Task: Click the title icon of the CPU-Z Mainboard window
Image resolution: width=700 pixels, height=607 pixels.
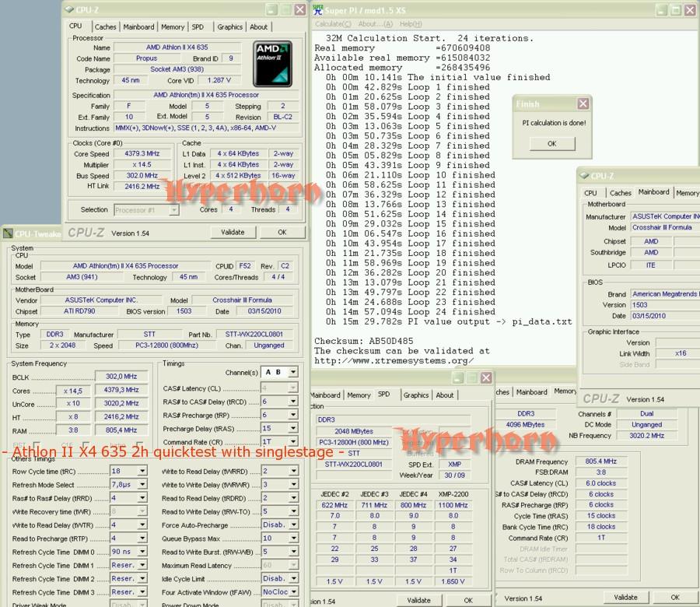Action: 584,176
